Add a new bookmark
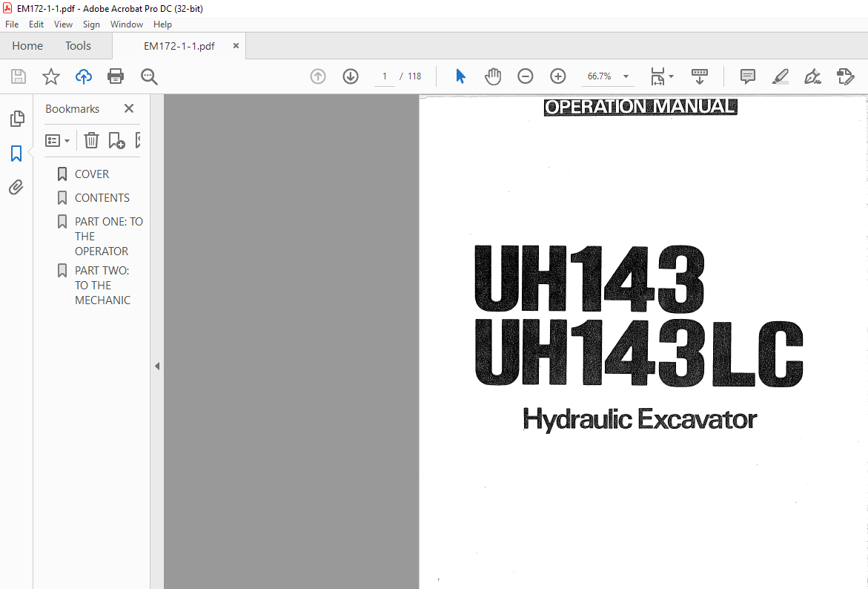The image size is (868, 589). (116, 140)
